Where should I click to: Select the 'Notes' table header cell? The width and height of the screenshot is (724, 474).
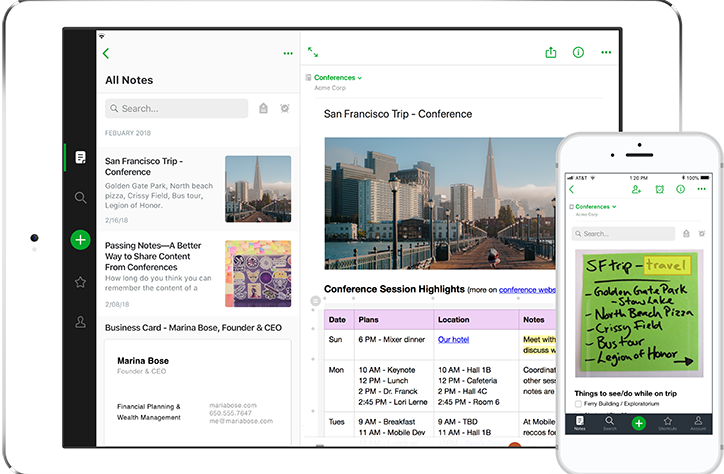coord(537,319)
